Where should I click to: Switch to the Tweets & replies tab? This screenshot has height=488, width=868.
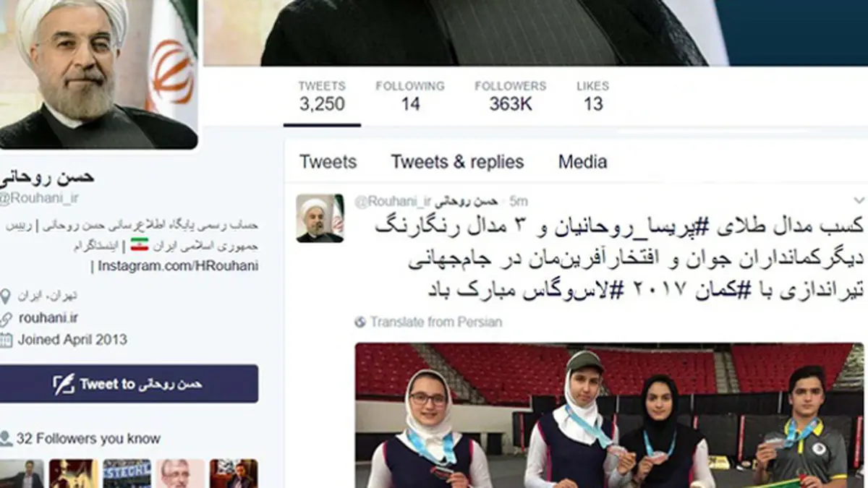(457, 162)
